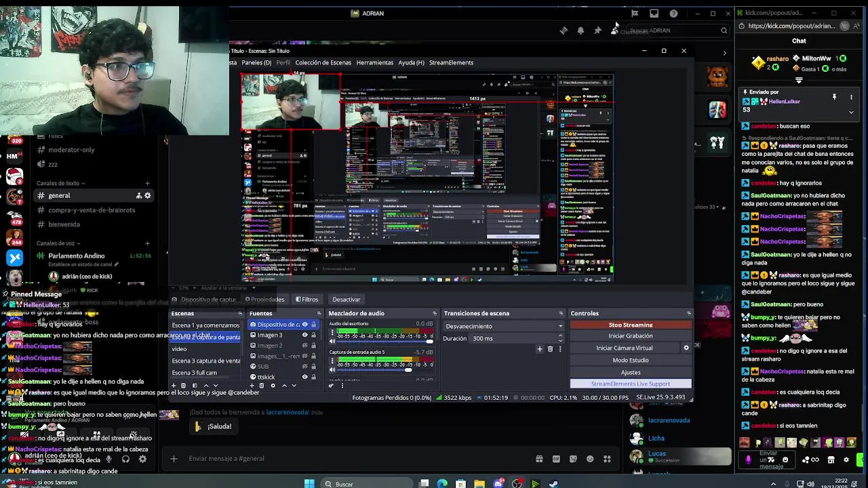This screenshot has height=488, width=868.
Task: Mute Captura de entrada audio 5 speaker
Action: click(332, 370)
